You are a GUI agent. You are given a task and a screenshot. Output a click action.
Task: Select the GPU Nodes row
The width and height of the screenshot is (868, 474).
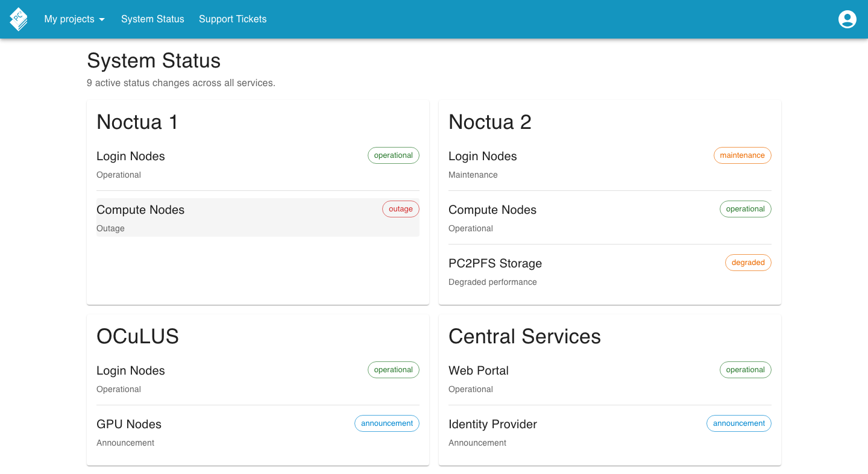click(x=258, y=432)
